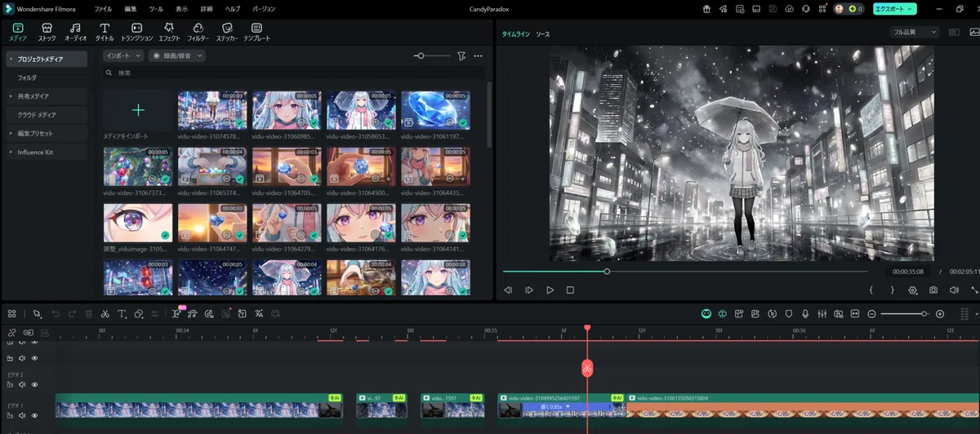
Task: Click the mark-out curly brace icon
Action: pyautogui.click(x=892, y=290)
